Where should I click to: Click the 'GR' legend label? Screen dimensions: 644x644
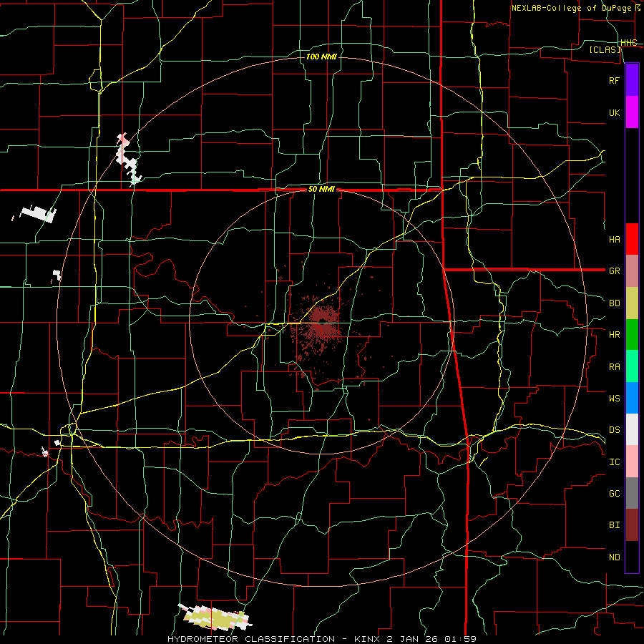tap(614, 271)
